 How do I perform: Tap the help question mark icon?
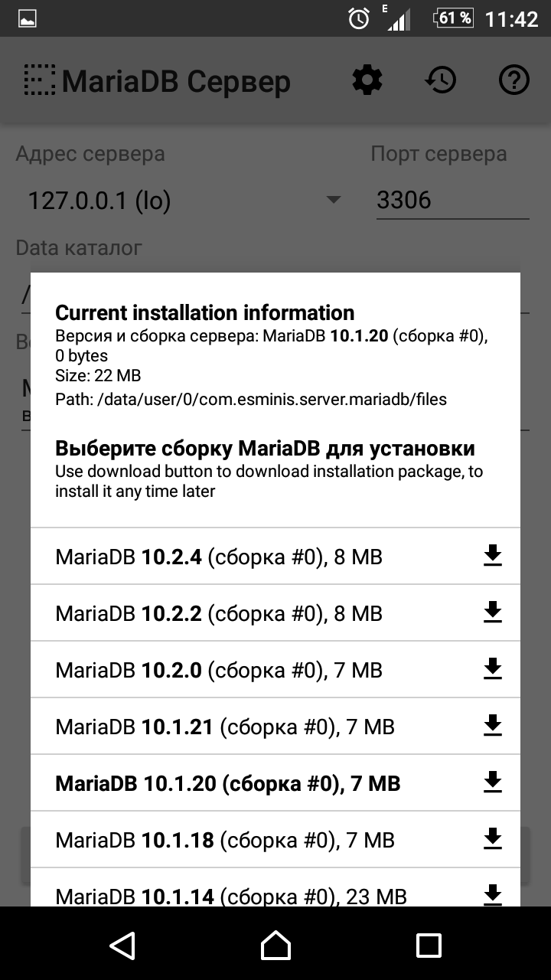pyautogui.click(x=514, y=80)
